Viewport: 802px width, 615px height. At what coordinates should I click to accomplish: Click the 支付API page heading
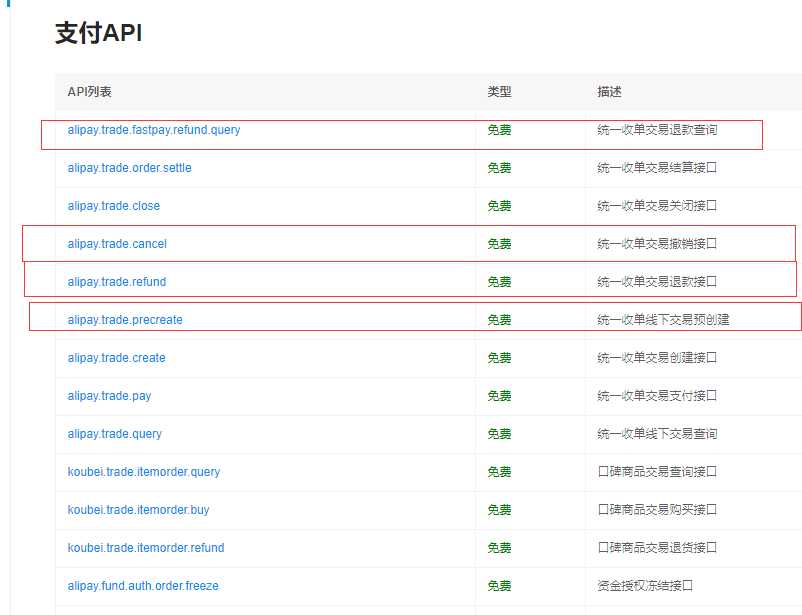coord(98,33)
